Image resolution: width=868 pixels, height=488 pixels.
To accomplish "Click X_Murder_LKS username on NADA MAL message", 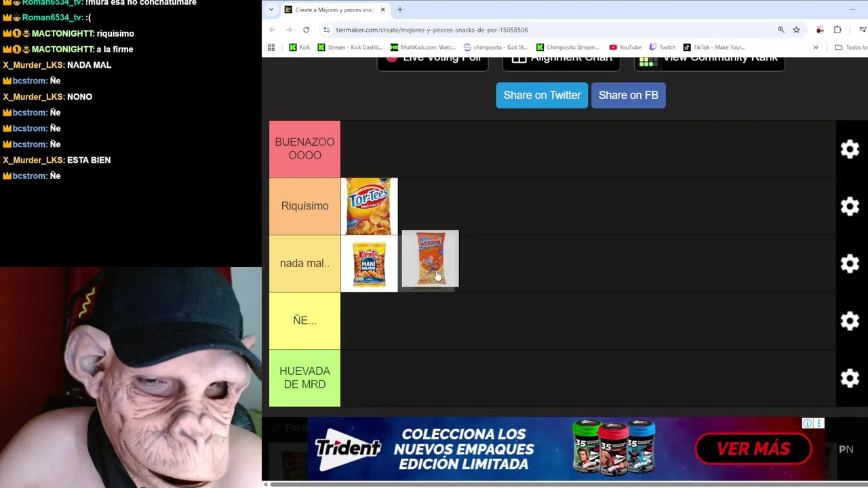I will 34,65.
